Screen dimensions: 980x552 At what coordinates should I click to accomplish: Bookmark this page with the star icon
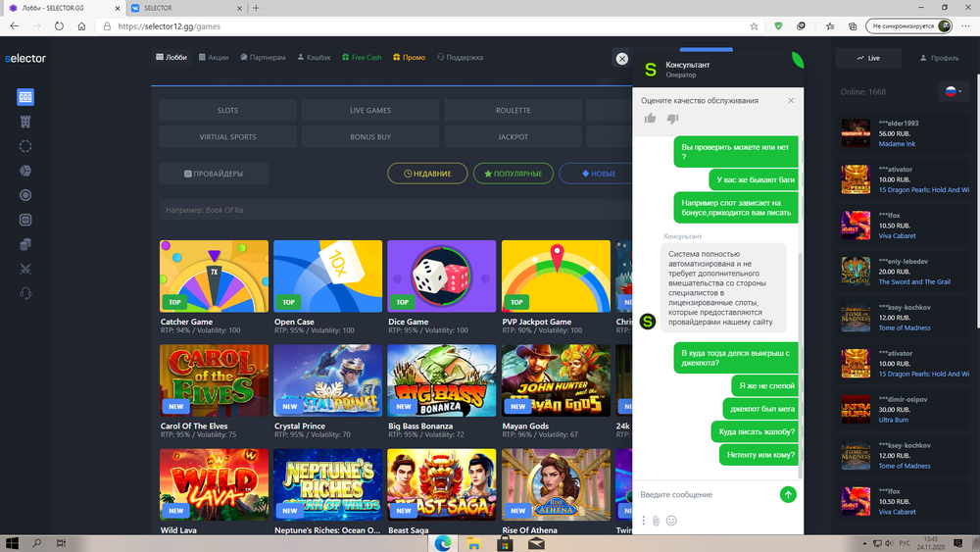tap(754, 26)
